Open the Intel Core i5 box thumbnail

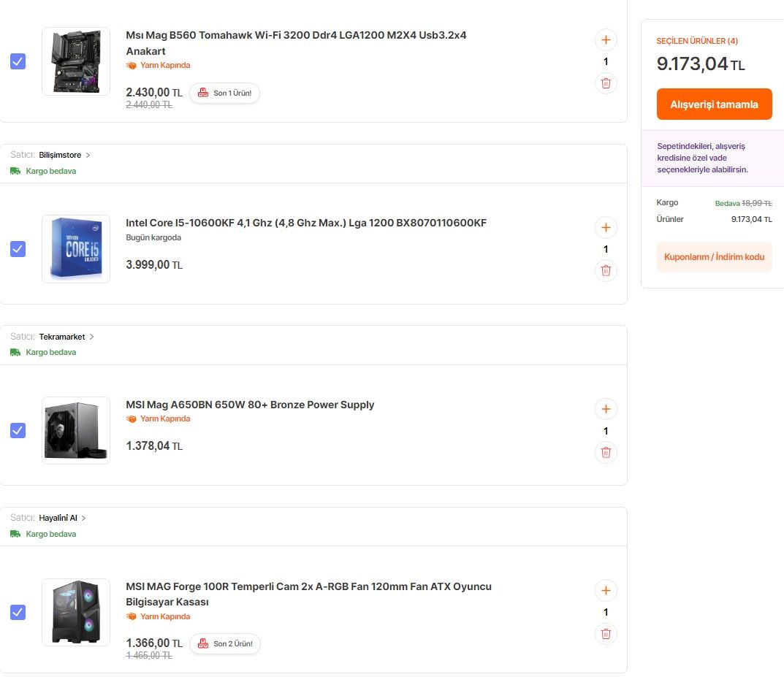coord(76,249)
